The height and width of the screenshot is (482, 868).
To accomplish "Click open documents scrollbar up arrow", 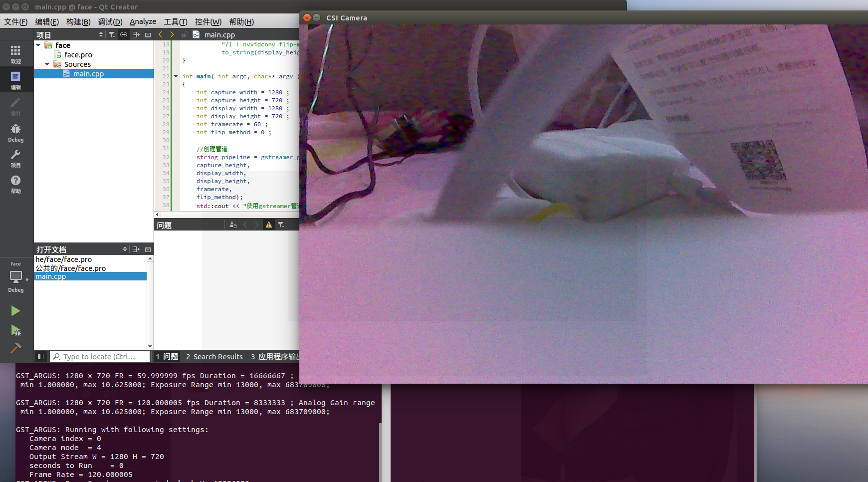I will (150, 258).
